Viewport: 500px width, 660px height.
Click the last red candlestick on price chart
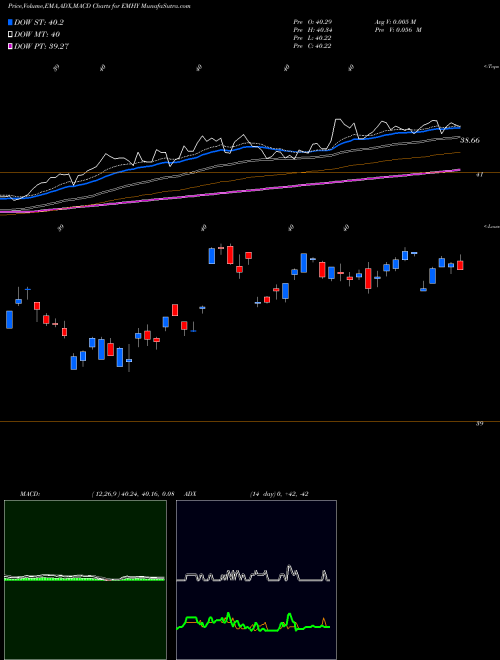pos(460,265)
